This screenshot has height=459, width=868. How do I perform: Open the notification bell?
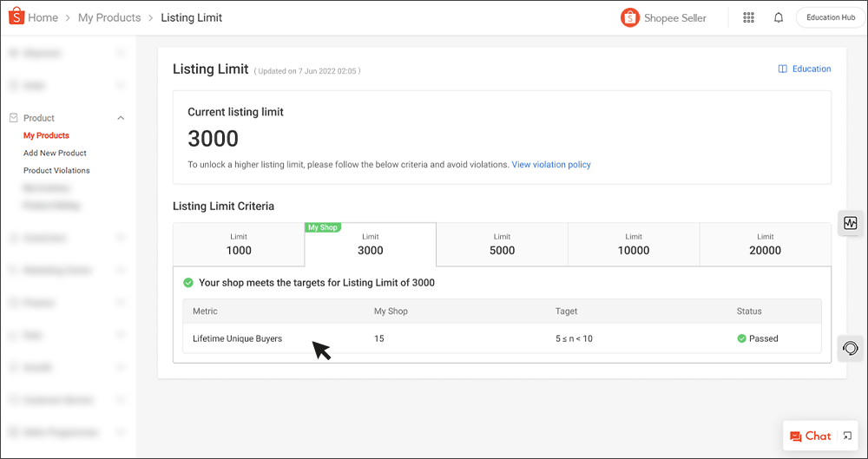778,17
